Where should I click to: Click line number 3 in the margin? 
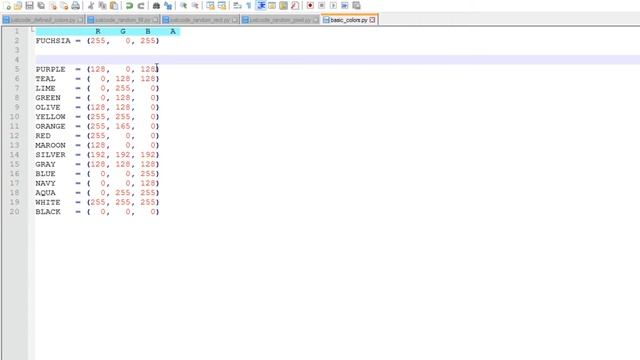coord(17,50)
